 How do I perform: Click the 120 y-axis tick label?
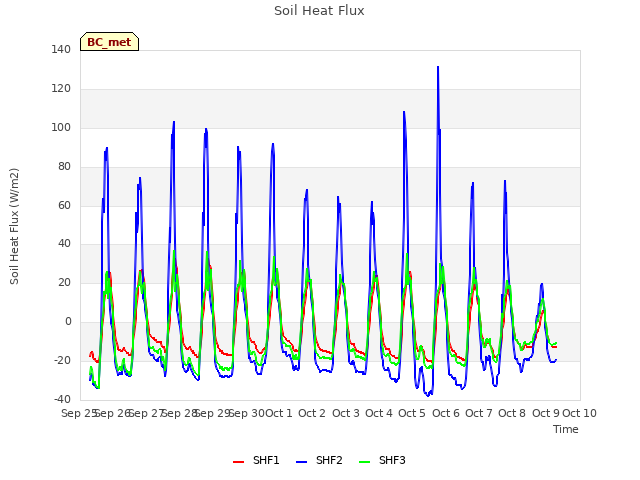click(61, 89)
